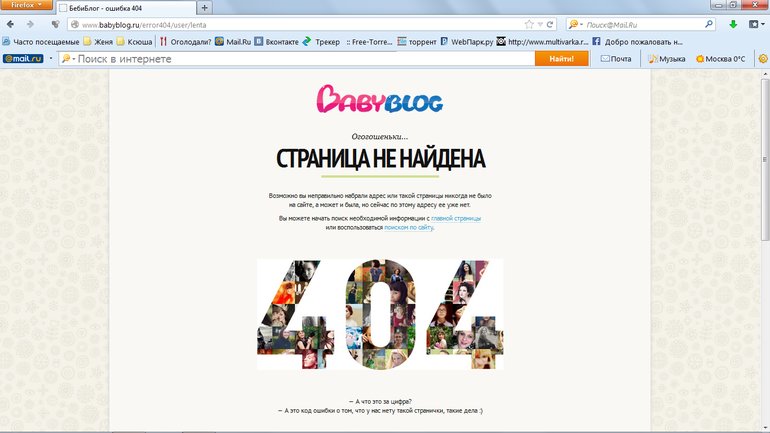Screen dimensions: 770x433
Task: Open the WebПарк.ру bookmark
Action: [x=467, y=42]
